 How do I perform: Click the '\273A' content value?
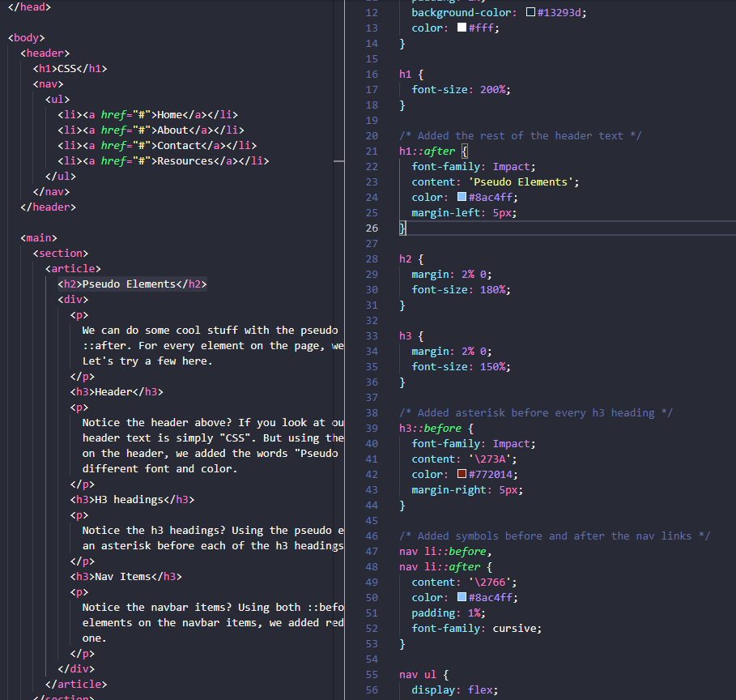(490, 459)
